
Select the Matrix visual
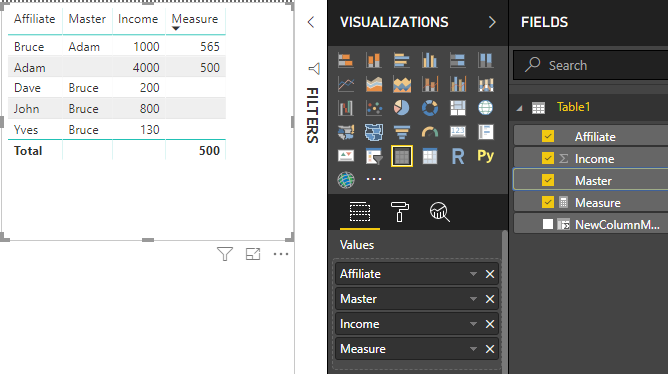pyautogui.click(x=429, y=156)
